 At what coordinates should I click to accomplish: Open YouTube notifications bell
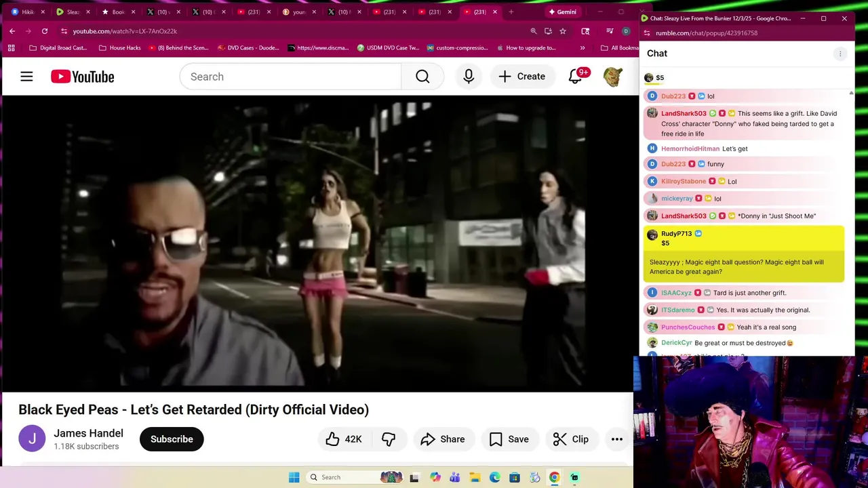tap(576, 77)
